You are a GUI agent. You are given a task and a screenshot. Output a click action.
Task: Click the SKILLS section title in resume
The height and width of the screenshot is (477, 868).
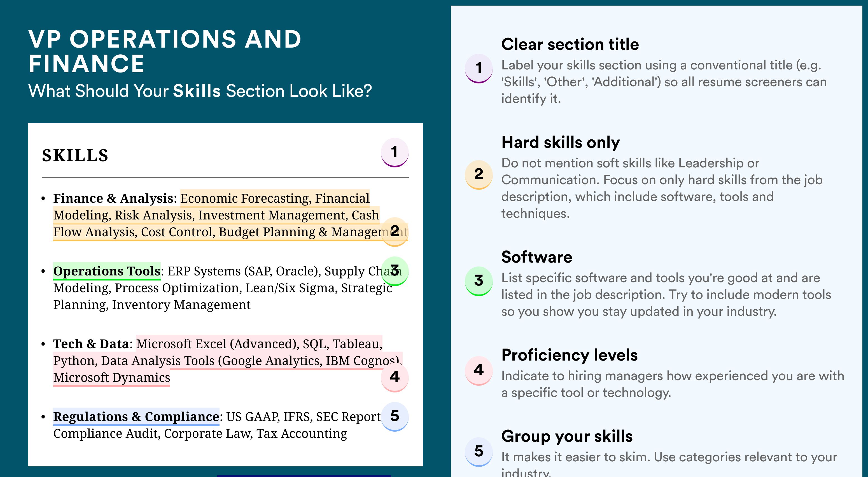pyautogui.click(x=75, y=156)
